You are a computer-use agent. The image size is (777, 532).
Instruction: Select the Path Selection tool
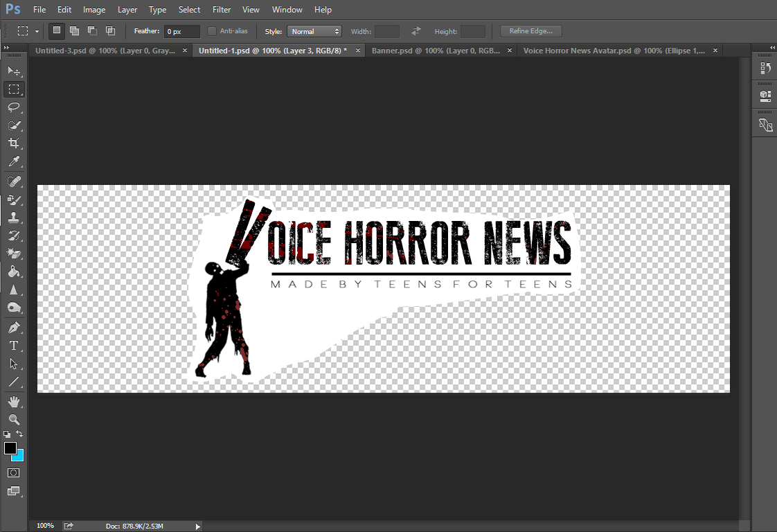click(x=14, y=364)
